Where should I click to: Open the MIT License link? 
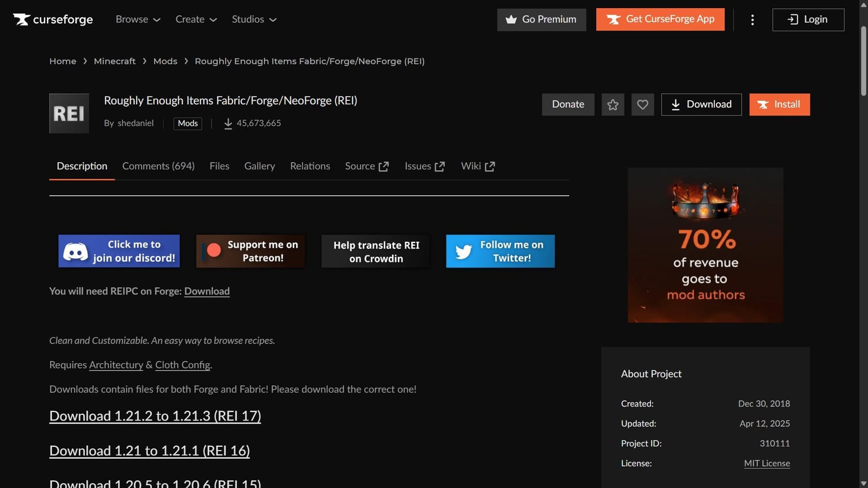(767, 463)
